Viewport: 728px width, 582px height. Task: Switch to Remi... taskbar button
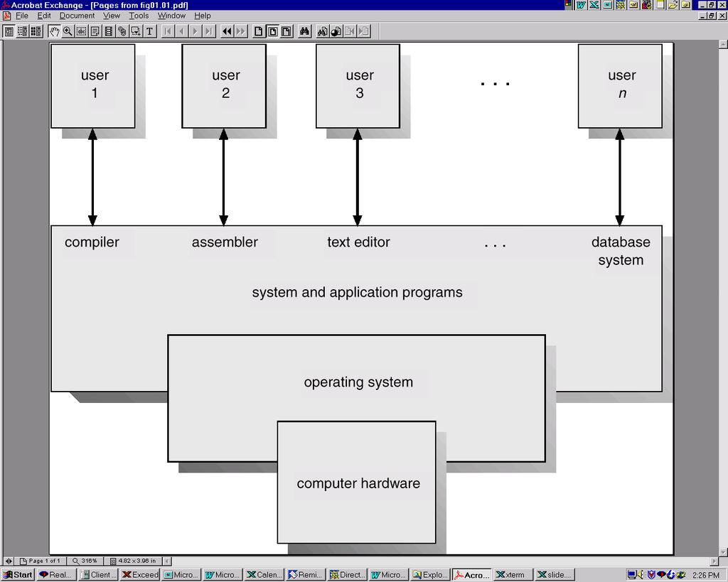306,575
